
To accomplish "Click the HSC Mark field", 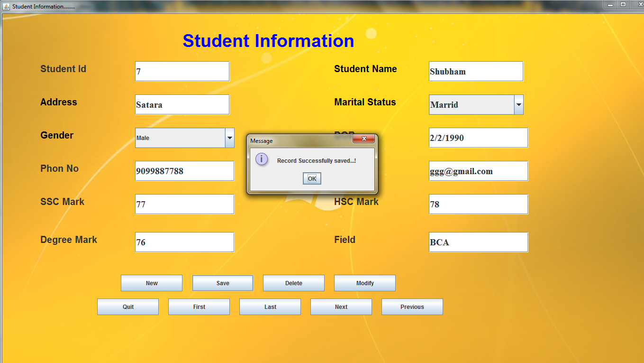I will 479,204.
